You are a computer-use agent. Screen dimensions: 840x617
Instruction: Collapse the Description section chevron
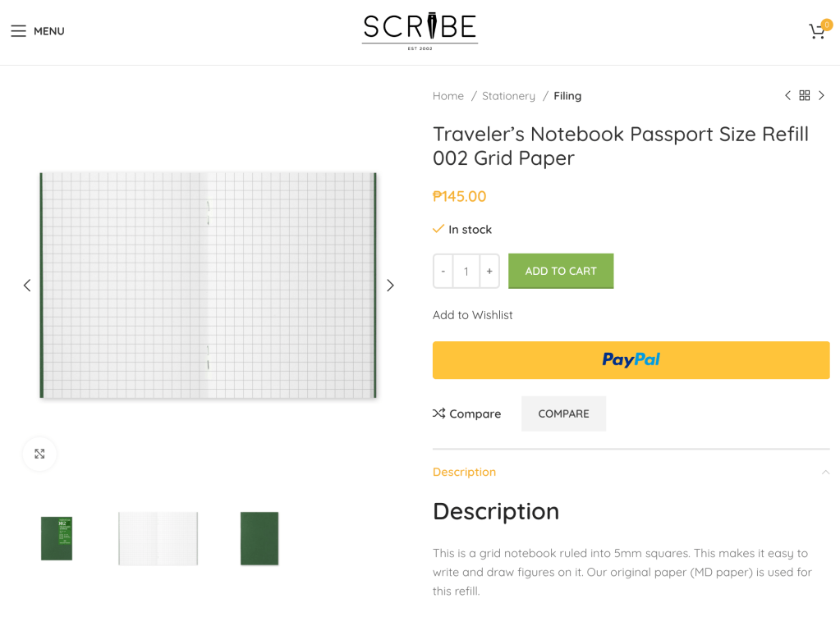[825, 472]
